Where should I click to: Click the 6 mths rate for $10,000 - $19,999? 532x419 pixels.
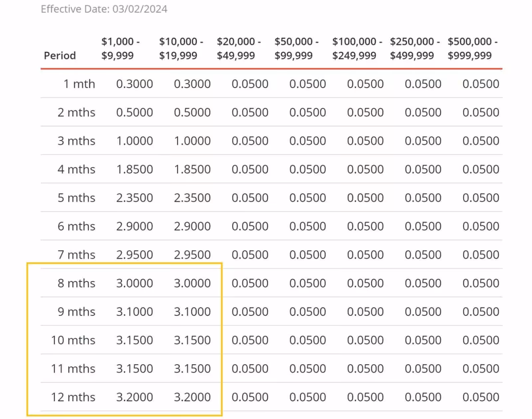(192, 226)
